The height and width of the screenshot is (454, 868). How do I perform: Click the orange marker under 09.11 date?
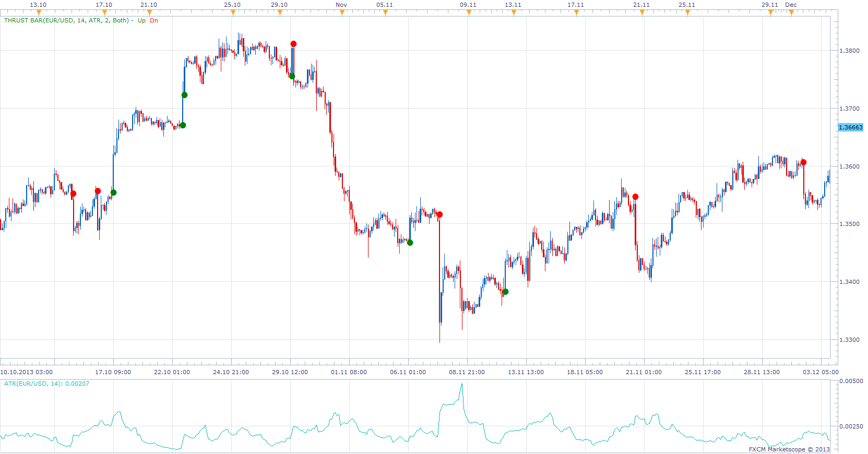[469, 13]
